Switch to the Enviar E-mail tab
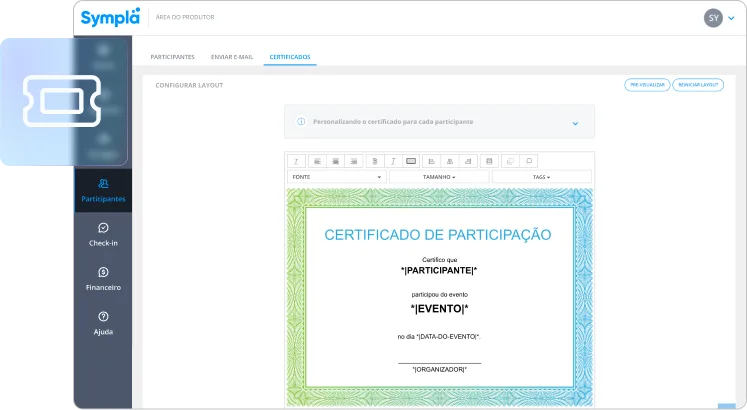Viewport: 747px width, 410px height. click(232, 57)
